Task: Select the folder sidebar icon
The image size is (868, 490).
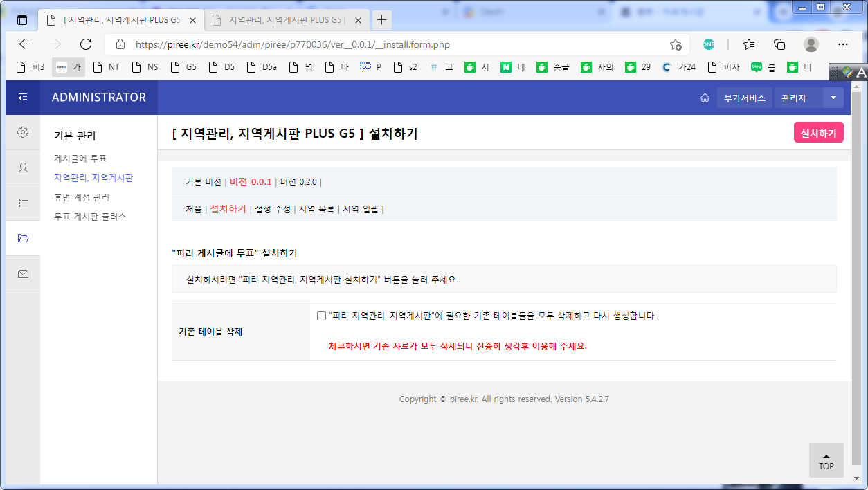Action: tap(23, 238)
